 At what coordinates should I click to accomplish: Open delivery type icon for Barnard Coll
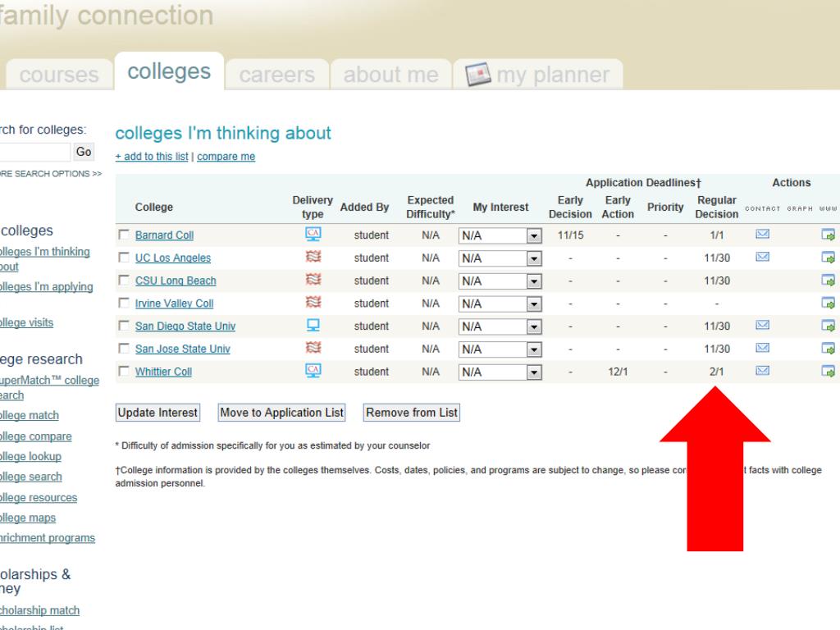pos(313,234)
